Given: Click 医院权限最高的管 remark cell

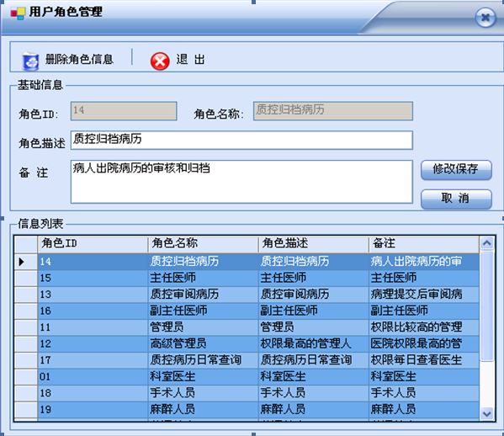Looking at the screenshot, I should [x=423, y=343].
